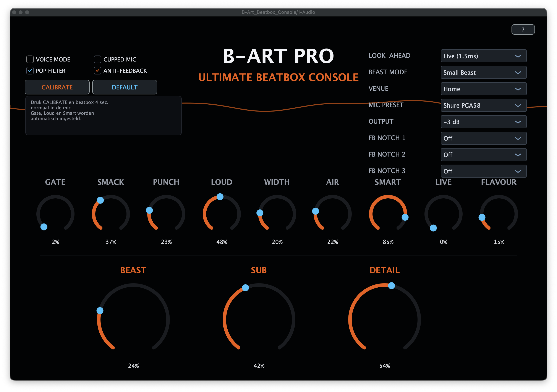Open the OUTPUT level dropdown

tap(484, 122)
